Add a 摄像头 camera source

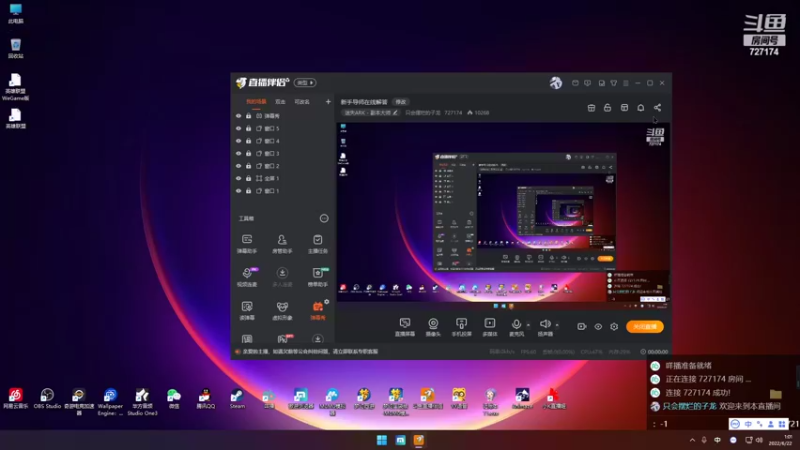pyautogui.click(x=433, y=327)
